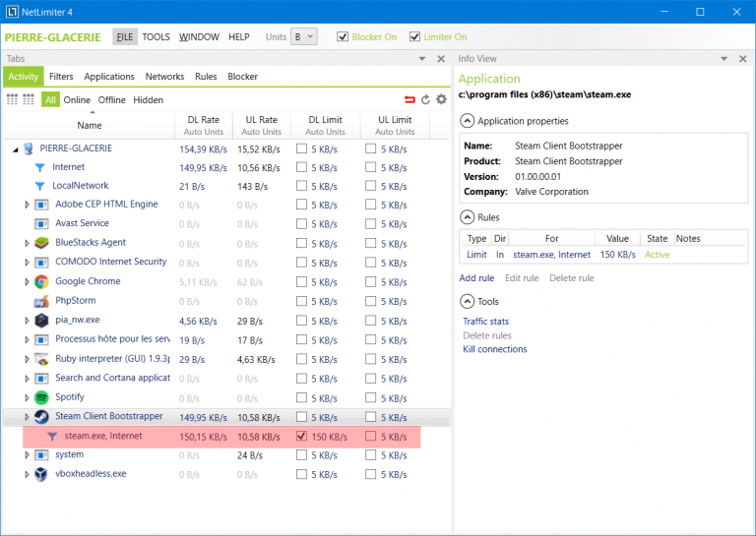Click the PIERRE-GLACERIE computer icon
This screenshot has height=536, width=756.
29,149
